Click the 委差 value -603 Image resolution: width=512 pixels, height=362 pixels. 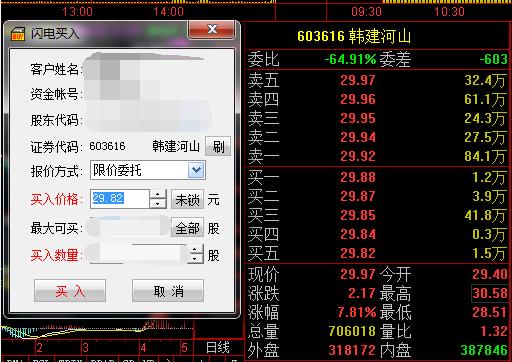[x=493, y=59]
